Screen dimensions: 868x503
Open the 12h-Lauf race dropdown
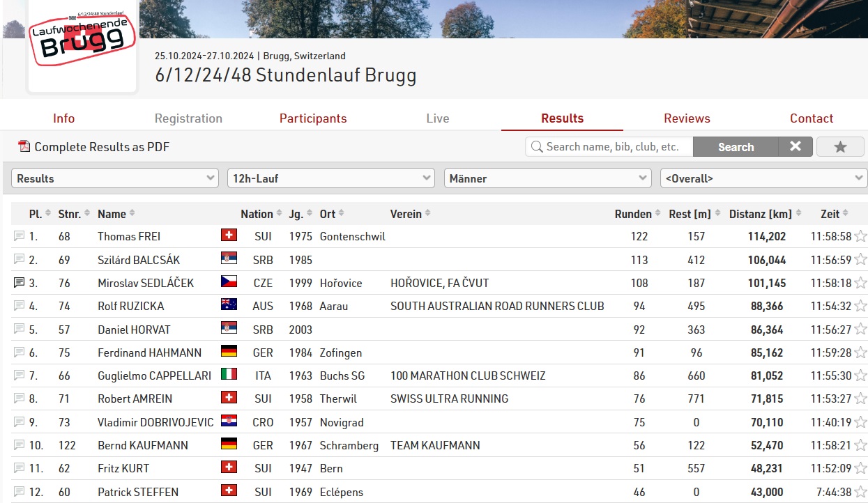331,178
